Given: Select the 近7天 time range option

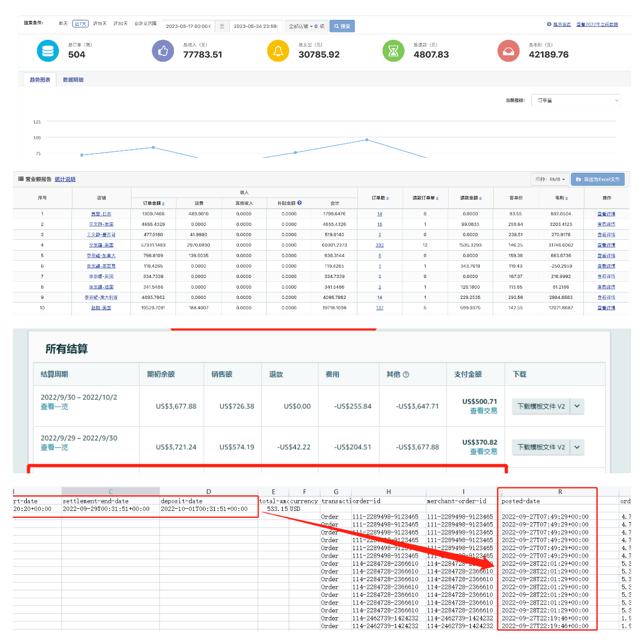Looking at the screenshot, I should (x=80, y=24).
